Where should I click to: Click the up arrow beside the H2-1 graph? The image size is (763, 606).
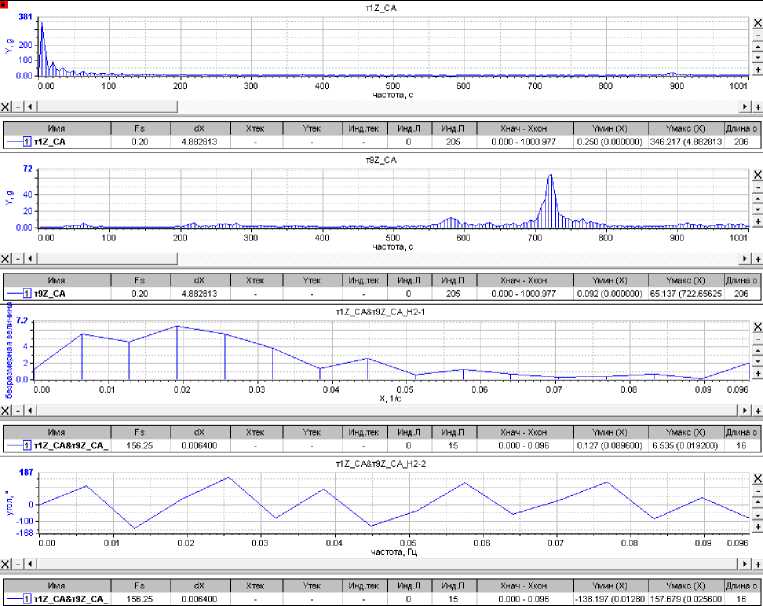(x=758, y=350)
